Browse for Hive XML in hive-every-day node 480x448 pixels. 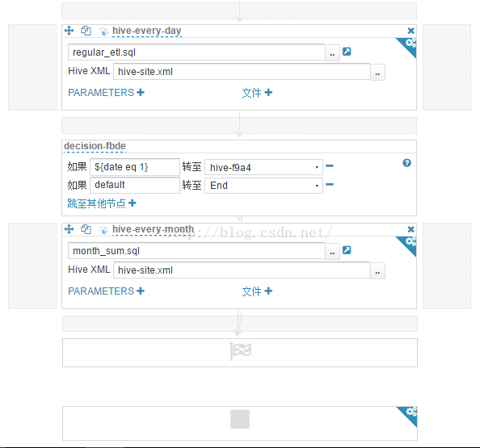click(x=377, y=73)
